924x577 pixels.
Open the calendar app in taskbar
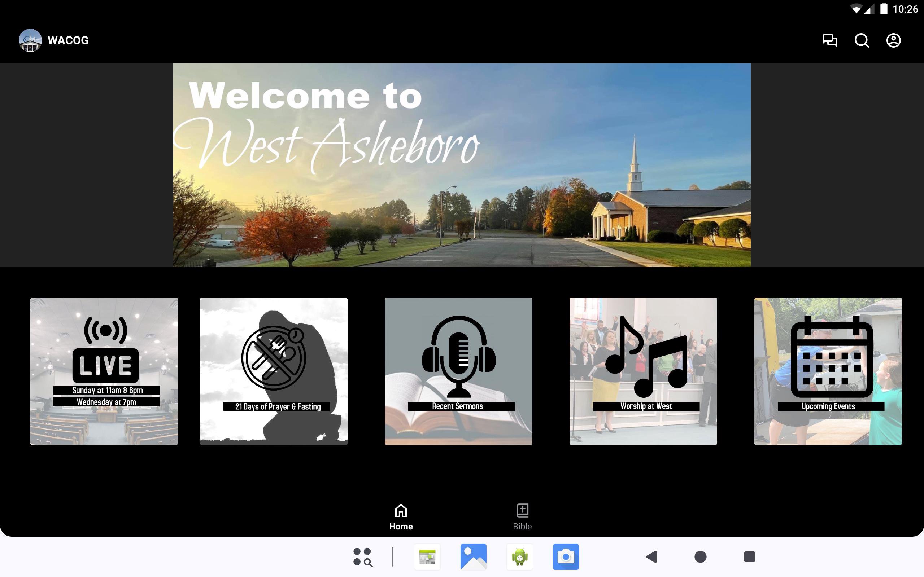click(x=427, y=557)
